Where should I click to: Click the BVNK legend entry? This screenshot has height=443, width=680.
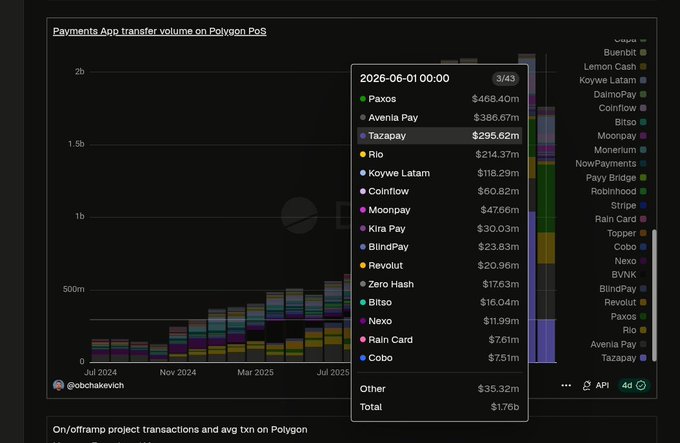click(629, 275)
